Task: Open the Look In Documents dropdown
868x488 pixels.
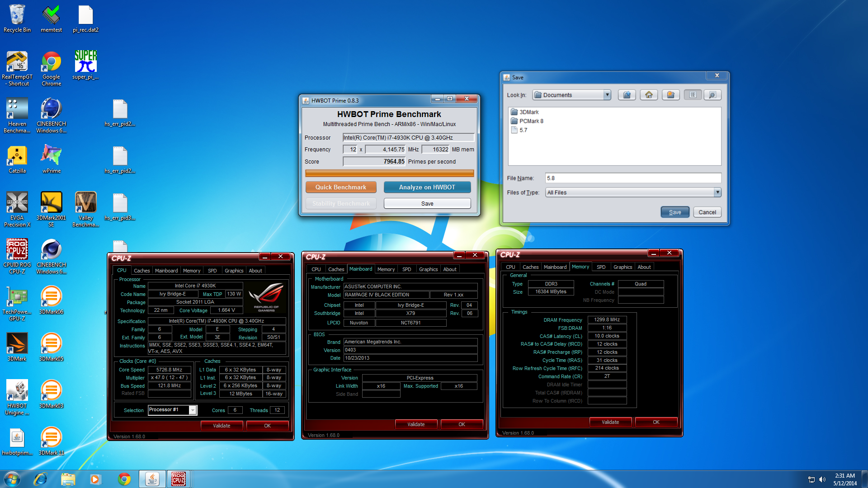Action: click(x=607, y=95)
